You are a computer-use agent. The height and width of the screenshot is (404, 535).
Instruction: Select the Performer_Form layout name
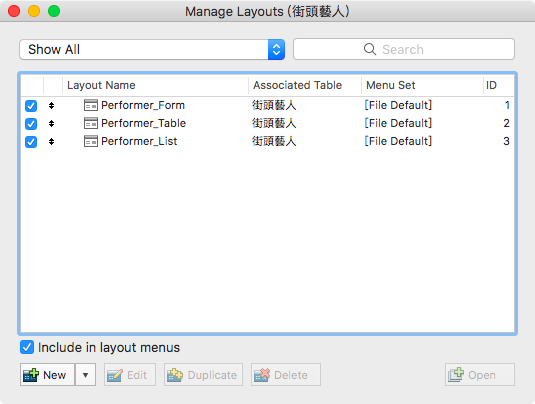point(143,105)
